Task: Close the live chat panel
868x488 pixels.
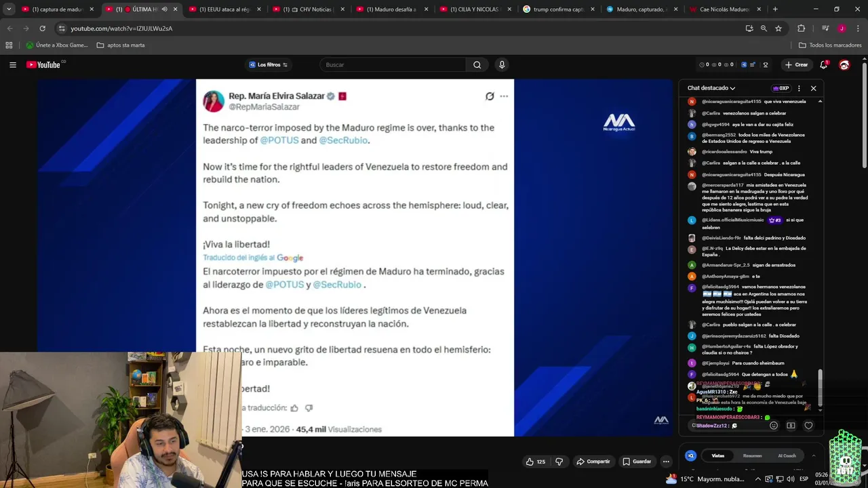Action: (814, 88)
